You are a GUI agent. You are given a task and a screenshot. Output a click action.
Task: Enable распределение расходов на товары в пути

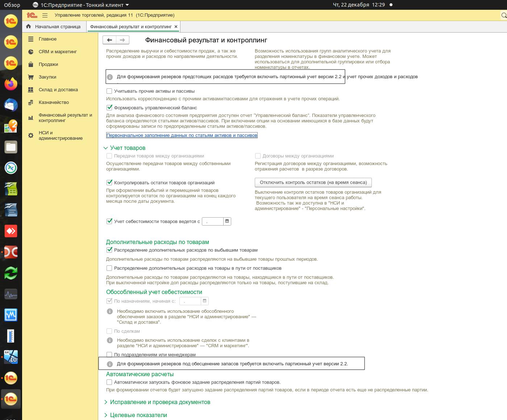coord(109,268)
